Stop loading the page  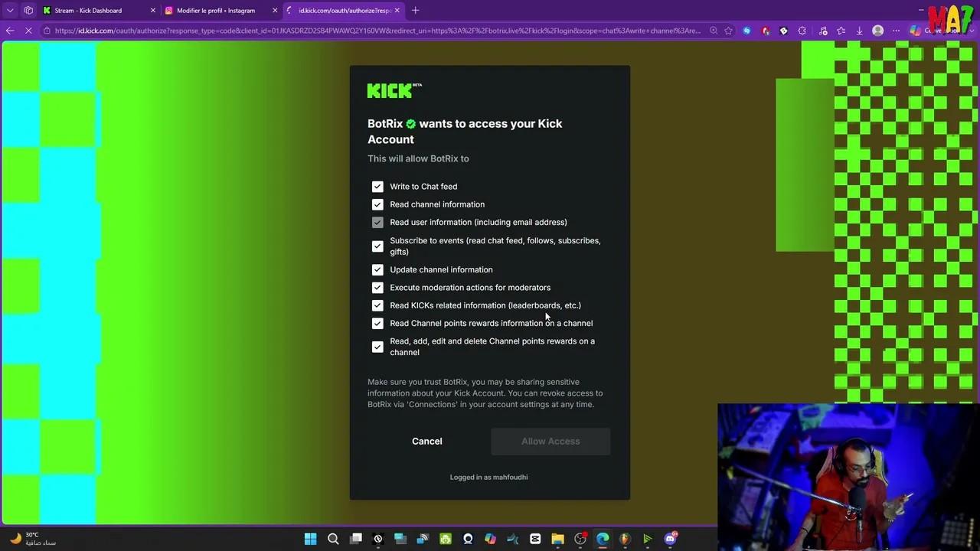(x=28, y=31)
